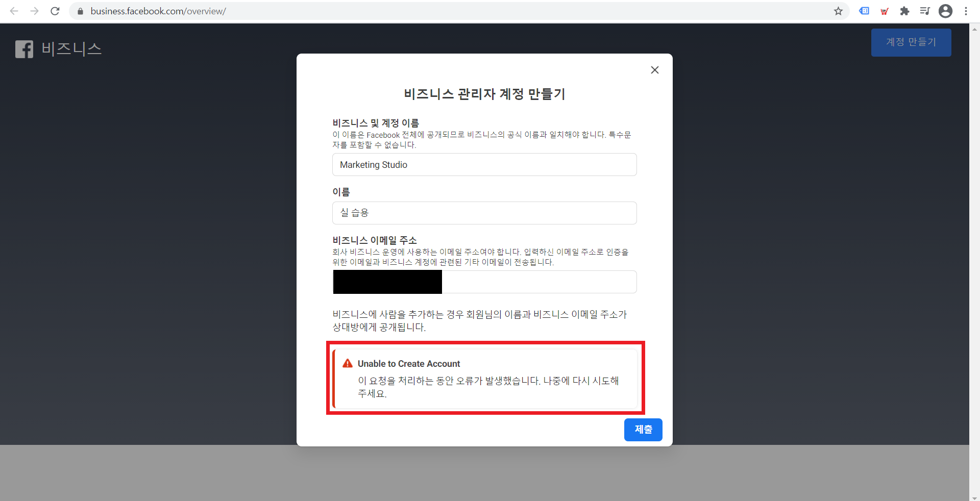Open the Chrome three-dot menu
980x501 pixels.
pos(966,11)
